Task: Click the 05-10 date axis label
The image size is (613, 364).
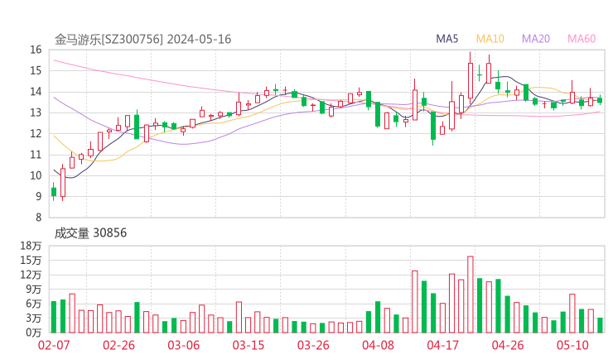Action: tap(572, 345)
